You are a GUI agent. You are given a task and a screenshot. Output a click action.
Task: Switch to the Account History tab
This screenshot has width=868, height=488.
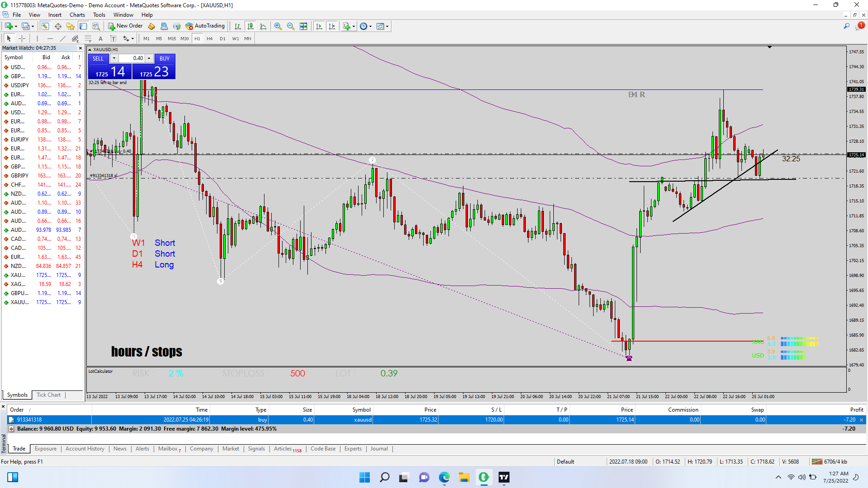pyautogui.click(x=85, y=449)
